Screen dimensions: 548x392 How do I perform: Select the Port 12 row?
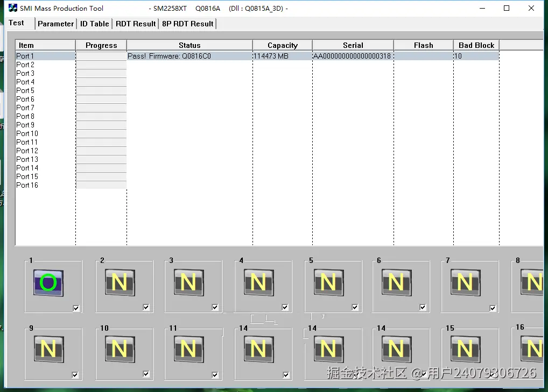pos(27,151)
